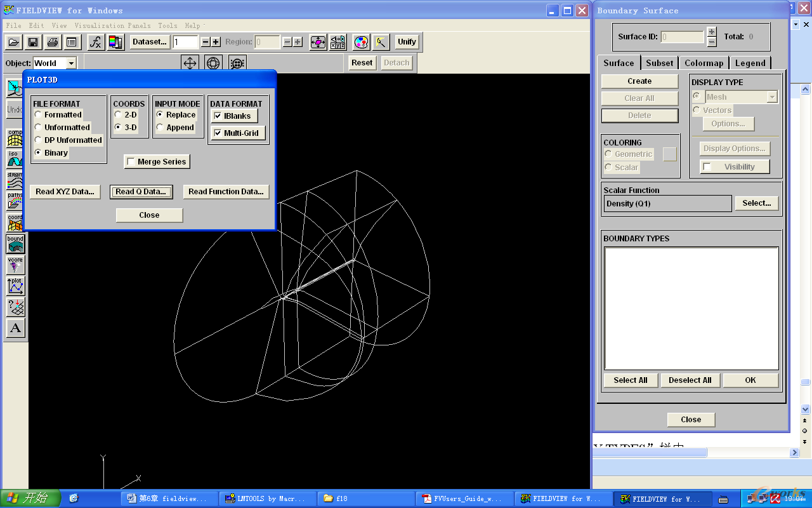Click the printer icon
Viewport: 812px width, 508px height.
coord(53,42)
